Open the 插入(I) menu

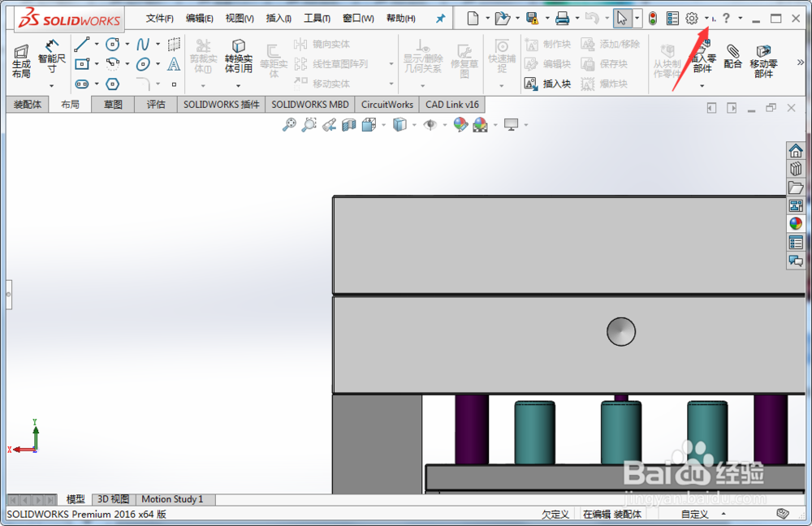point(279,19)
